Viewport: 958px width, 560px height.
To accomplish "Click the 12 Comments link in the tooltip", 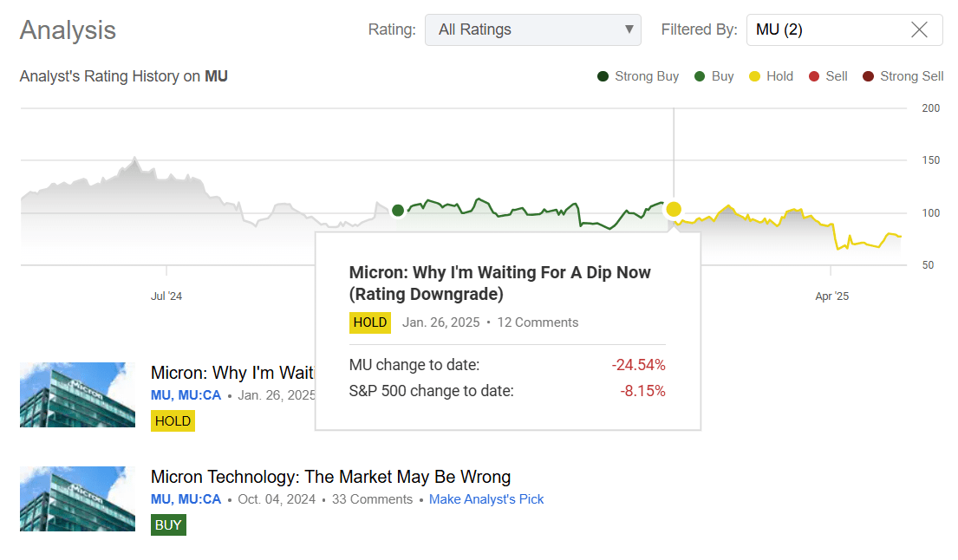I will (538, 322).
